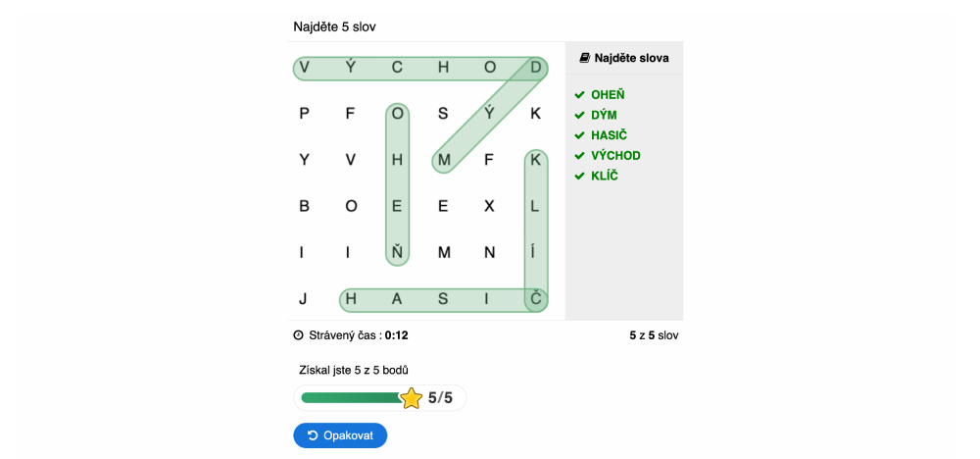Click the gold star score icon
Screen dimensions: 980x459
click(412, 398)
